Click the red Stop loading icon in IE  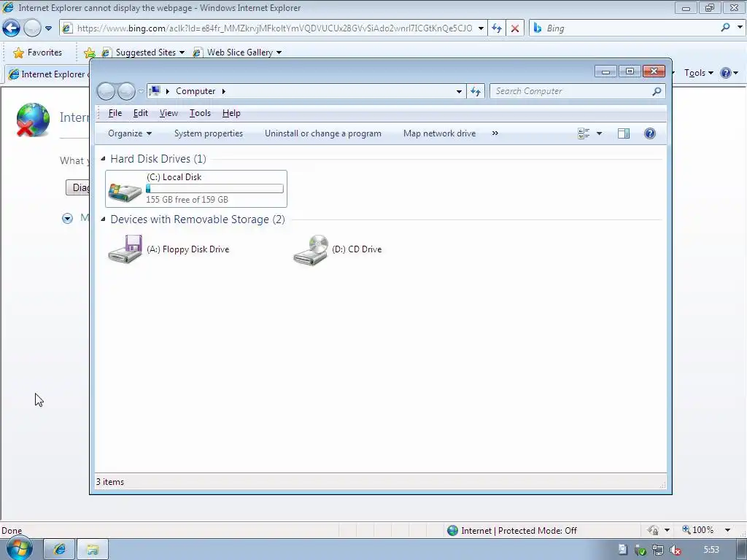point(515,28)
